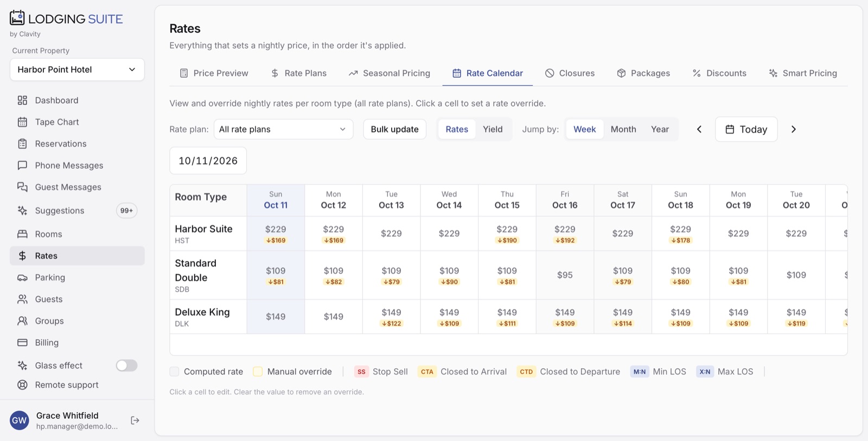Screen dimensions: 868x441
Task: Toggle the Glass effect switch
Action: pos(126,366)
